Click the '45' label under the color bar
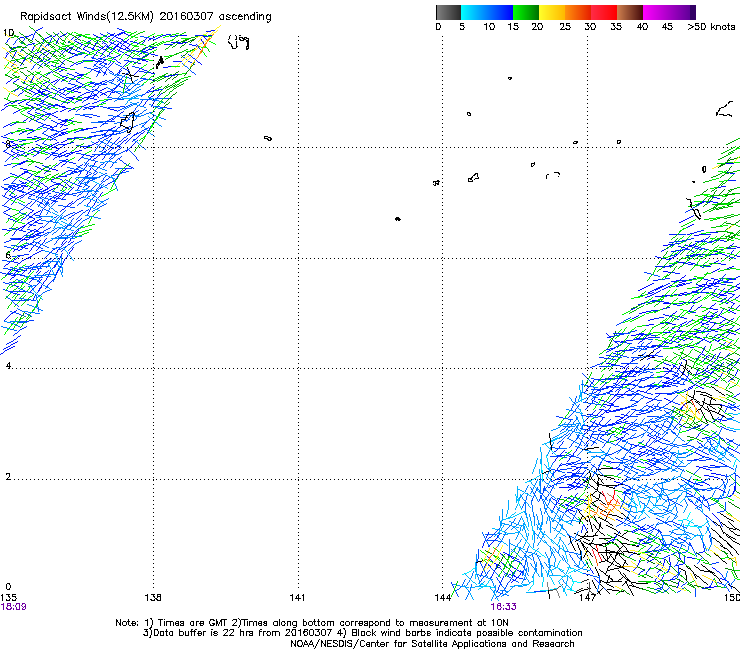Viewport: 740px width, 650px height. tap(667, 27)
